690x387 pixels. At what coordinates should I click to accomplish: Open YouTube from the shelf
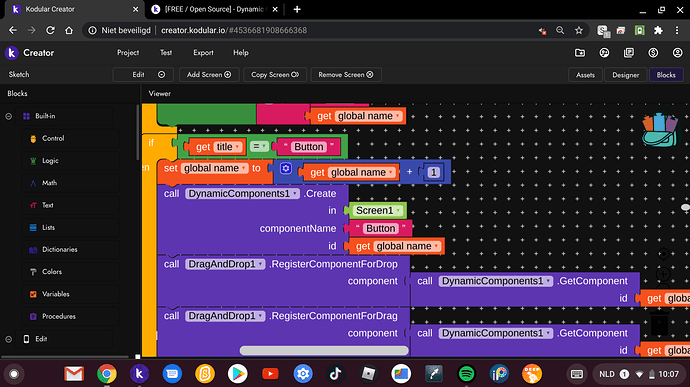(270, 374)
